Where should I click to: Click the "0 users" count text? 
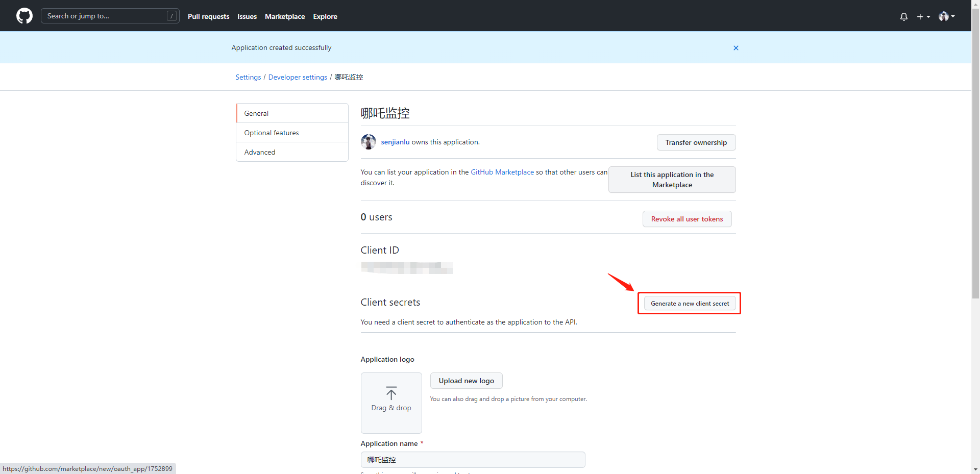[x=376, y=217]
